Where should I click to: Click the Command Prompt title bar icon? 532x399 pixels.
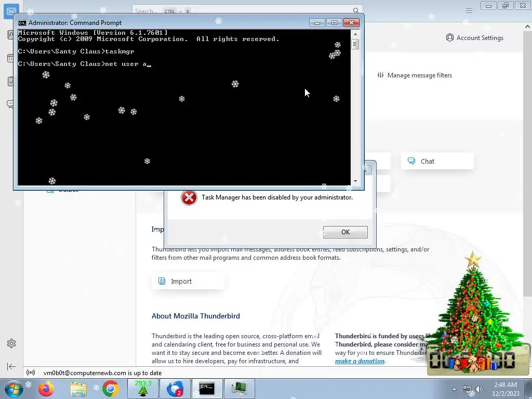coord(22,23)
